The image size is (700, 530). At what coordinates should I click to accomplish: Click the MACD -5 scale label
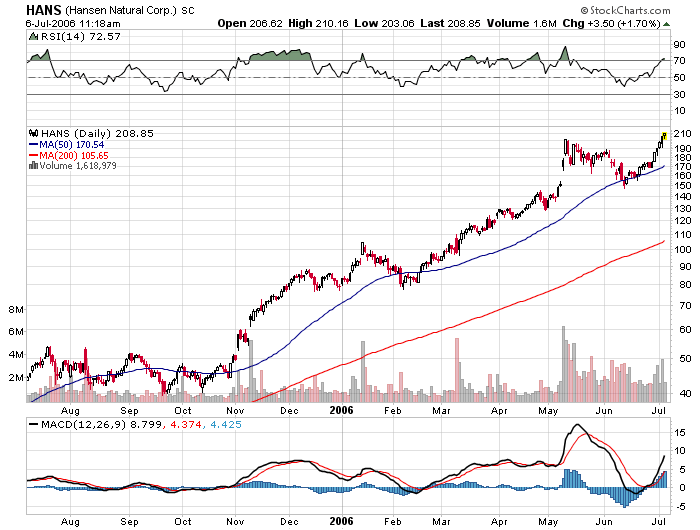[x=680, y=507]
